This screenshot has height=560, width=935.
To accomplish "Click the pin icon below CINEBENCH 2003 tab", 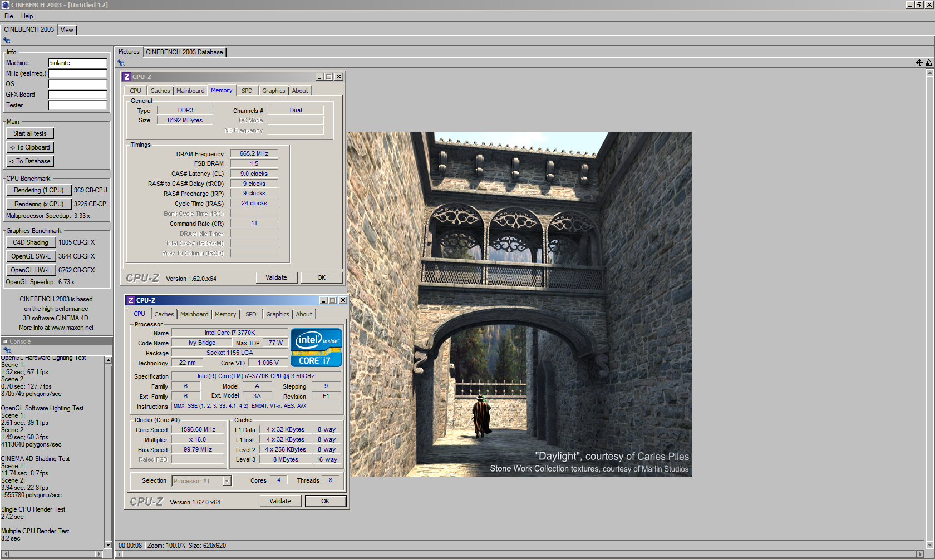I will (x=7, y=41).
